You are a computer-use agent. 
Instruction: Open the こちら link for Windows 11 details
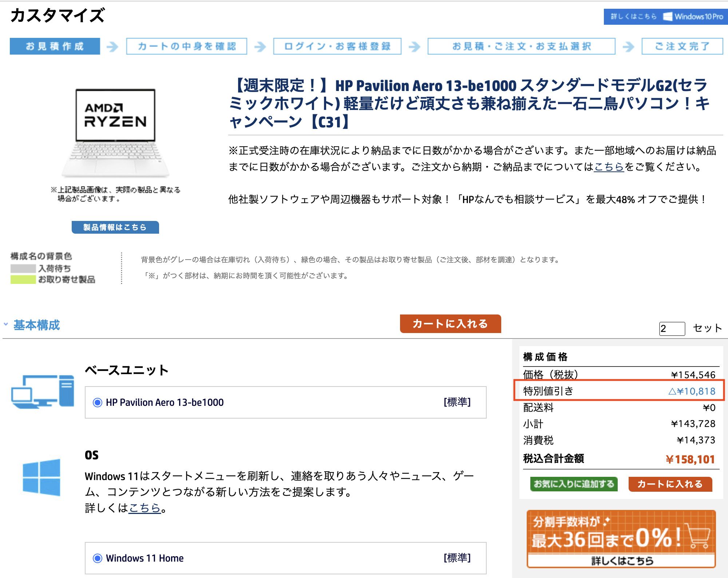[x=145, y=508]
